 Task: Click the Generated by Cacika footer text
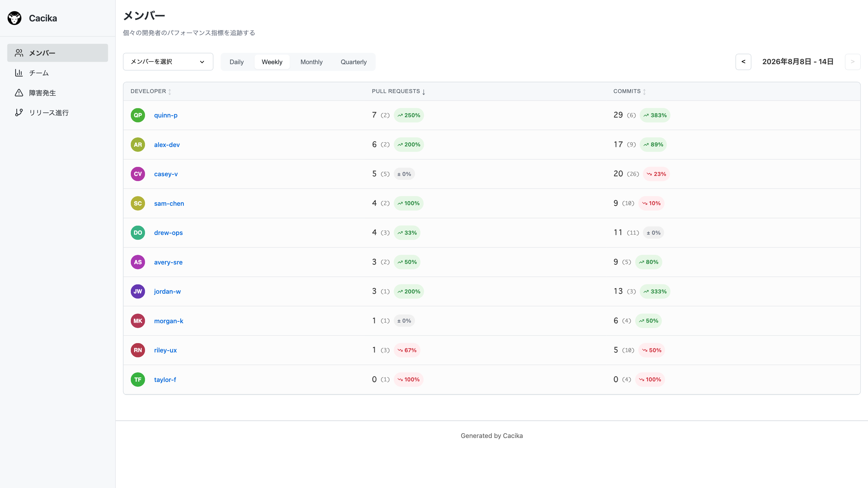(x=492, y=436)
